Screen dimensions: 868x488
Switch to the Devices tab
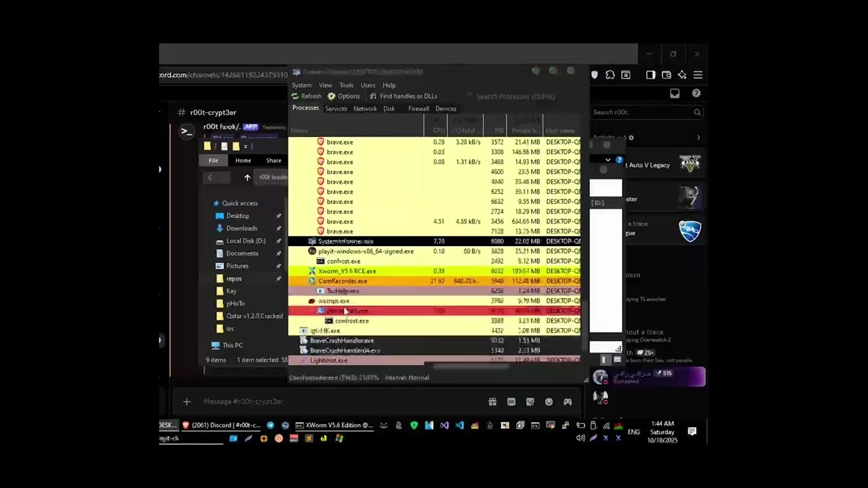[446, 108]
